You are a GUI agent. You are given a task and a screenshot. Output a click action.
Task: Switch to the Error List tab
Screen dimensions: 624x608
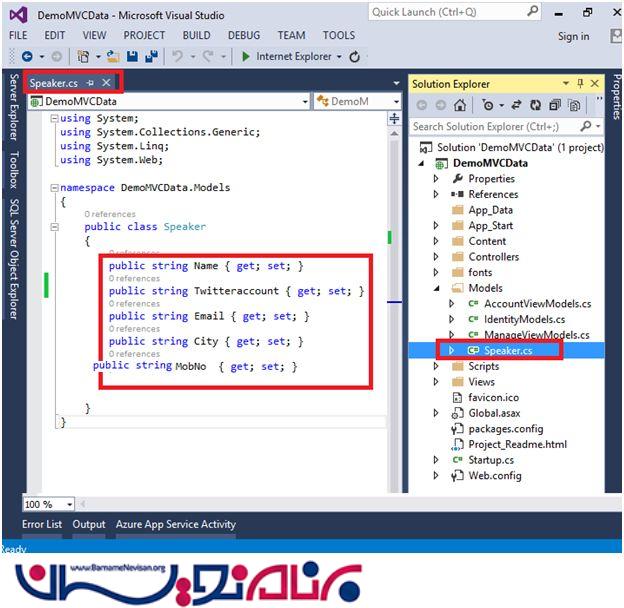(42, 524)
